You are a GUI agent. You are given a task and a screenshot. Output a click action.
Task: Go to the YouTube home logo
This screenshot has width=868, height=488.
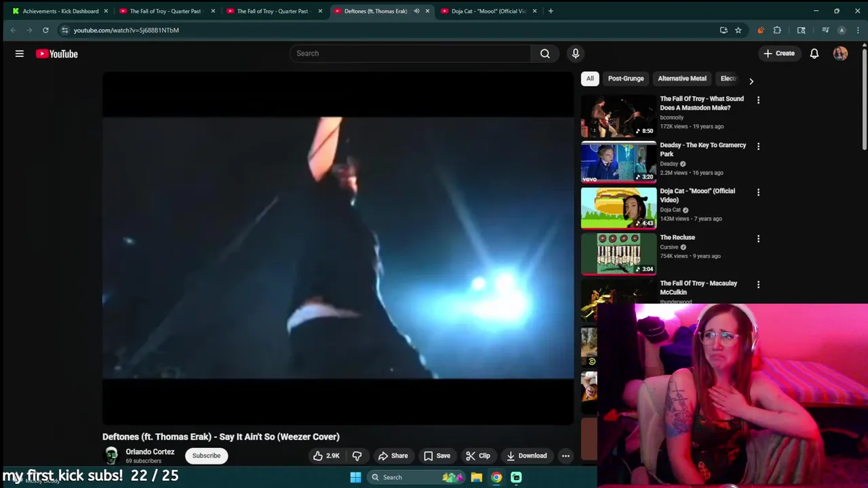point(57,54)
